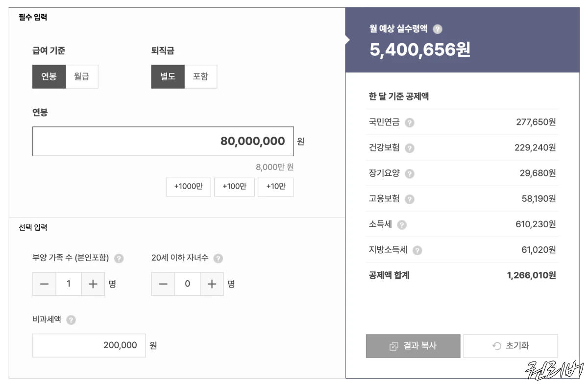Click the 지방소득세 help icon
Screen dimensions: 588x385
coord(417,250)
